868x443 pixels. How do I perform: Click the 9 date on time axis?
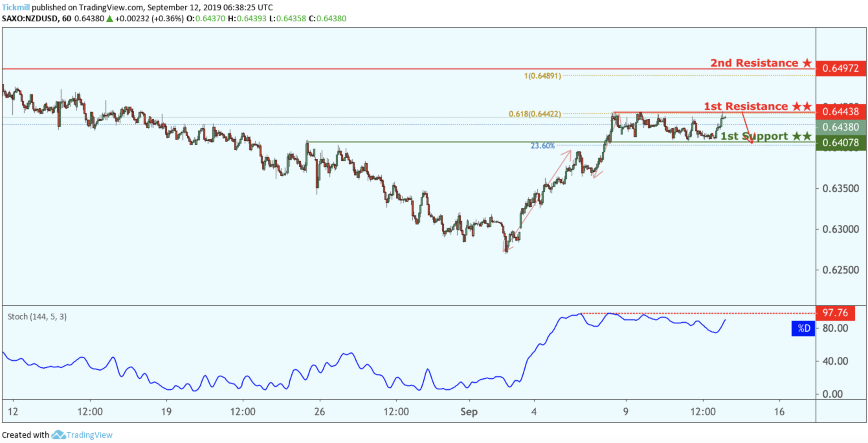[x=626, y=411]
